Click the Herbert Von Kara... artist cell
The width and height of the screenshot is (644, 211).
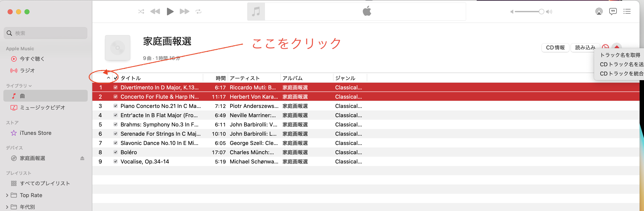pyautogui.click(x=254, y=97)
